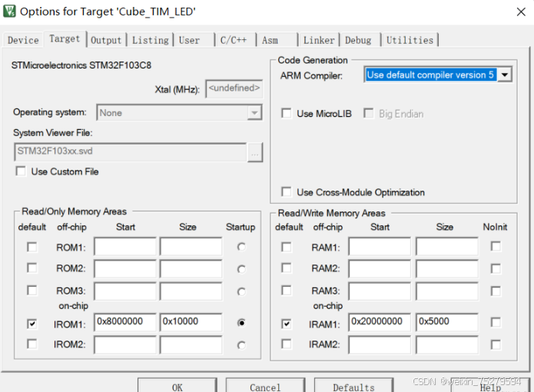
Task: Enable Use MicroLIB checkbox
Action: pos(287,114)
